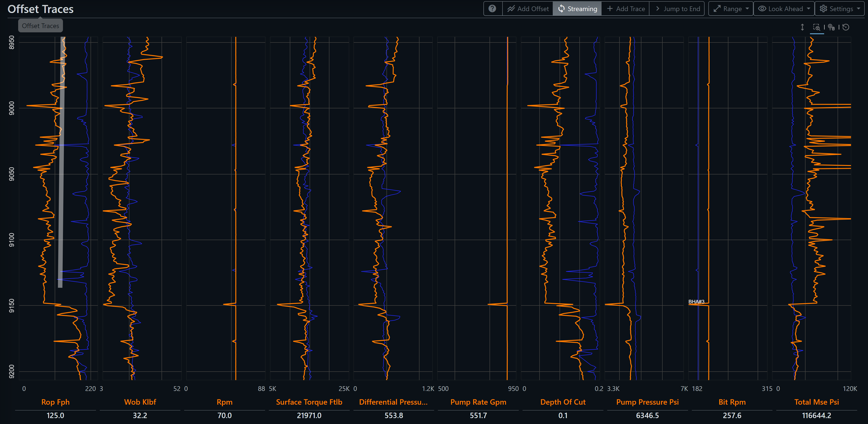868x424 pixels.
Task: Click the Total Mse value 116644.2
Action: 816,416
